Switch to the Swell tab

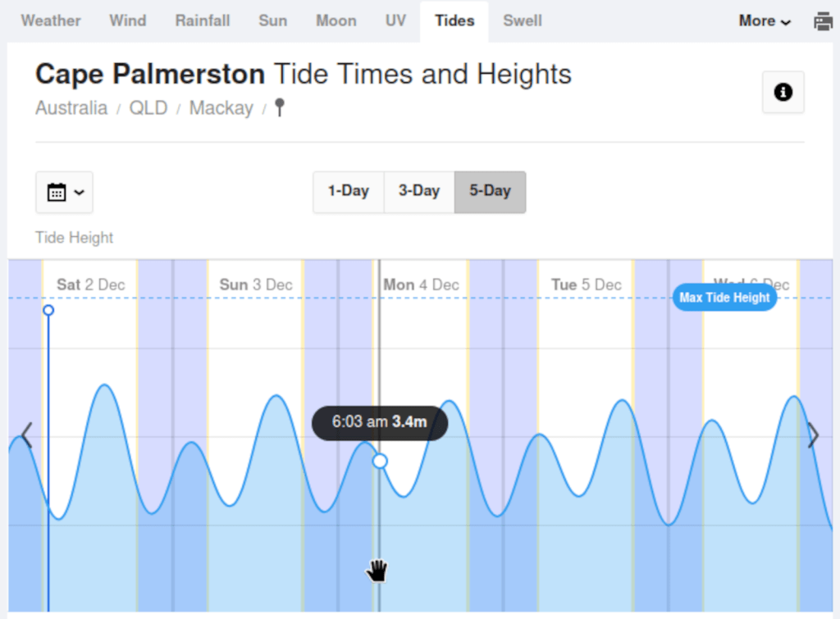(523, 20)
